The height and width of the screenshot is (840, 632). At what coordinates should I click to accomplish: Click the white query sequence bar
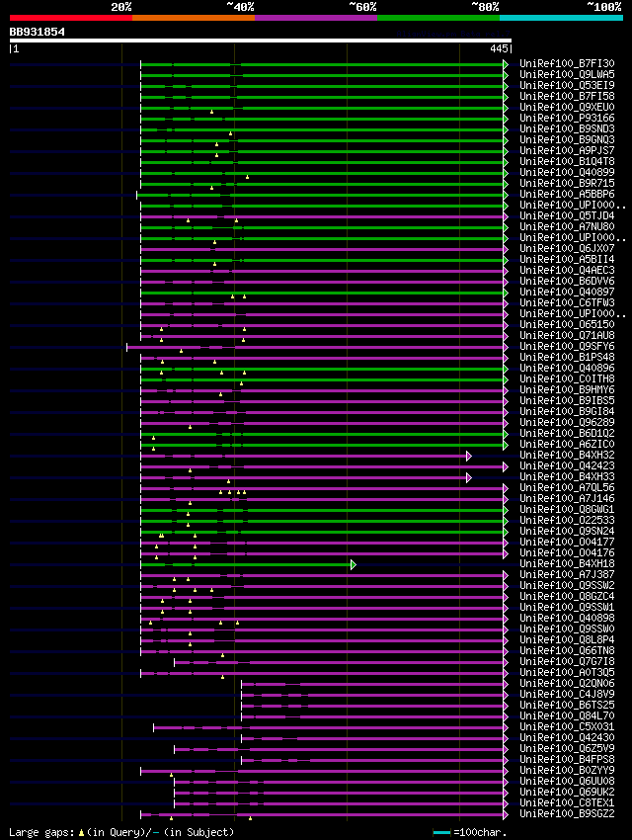click(x=260, y=41)
